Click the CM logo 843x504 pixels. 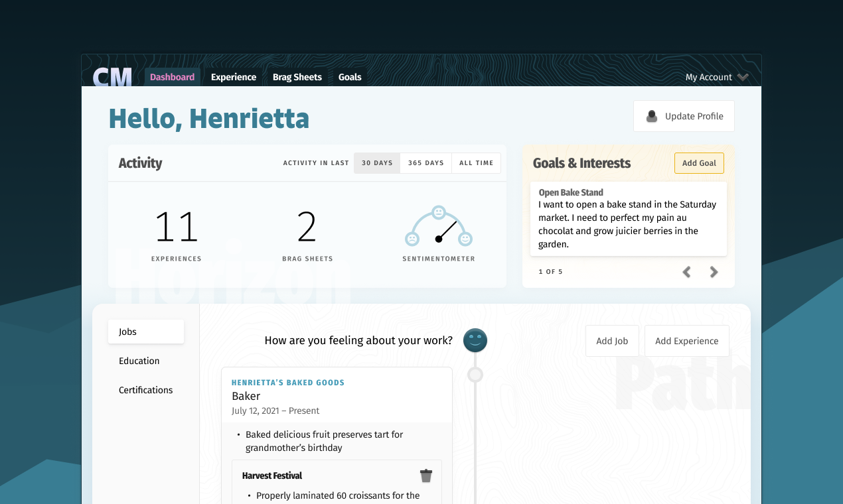click(112, 77)
